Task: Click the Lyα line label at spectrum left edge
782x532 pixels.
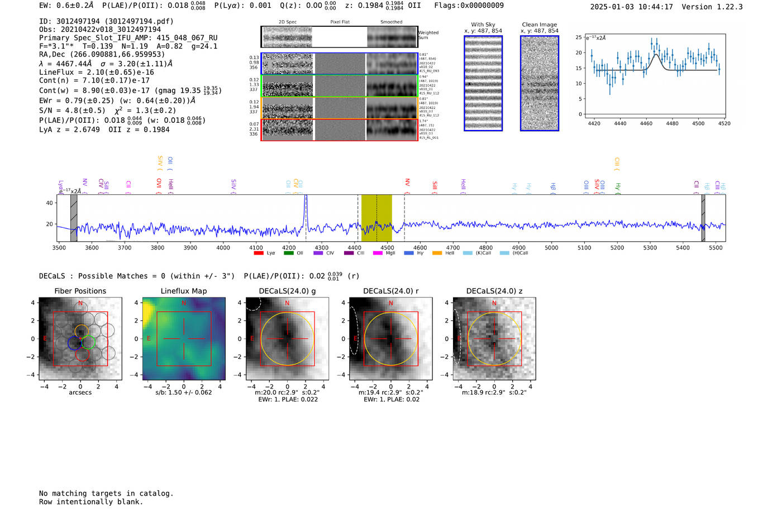Action: [x=61, y=186]
